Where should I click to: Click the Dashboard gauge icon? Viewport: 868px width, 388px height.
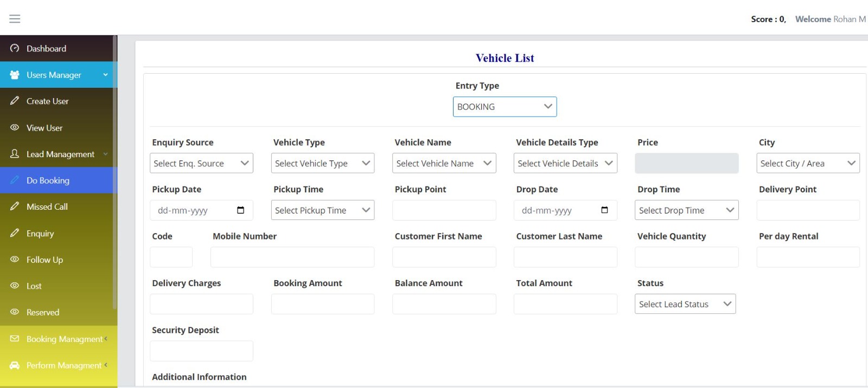point(15,48)
